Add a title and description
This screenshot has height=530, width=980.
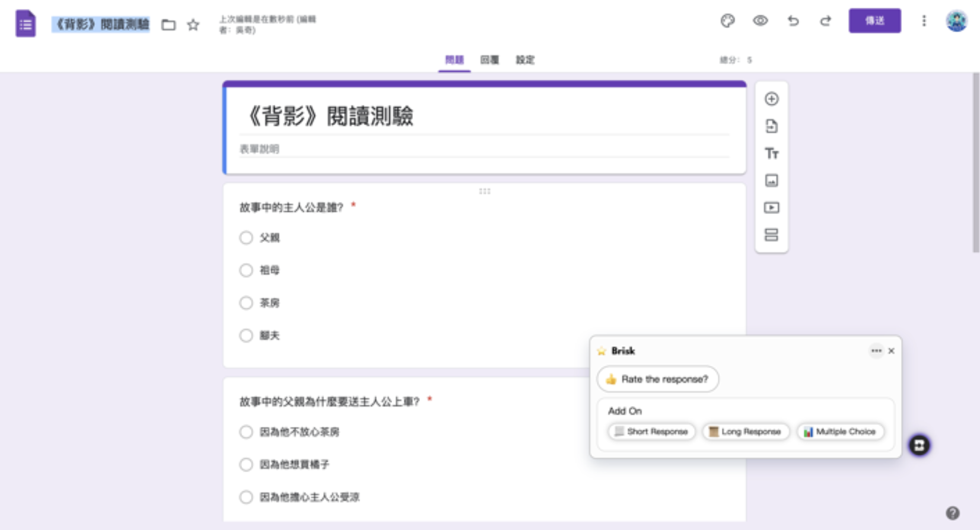point(771,154)
